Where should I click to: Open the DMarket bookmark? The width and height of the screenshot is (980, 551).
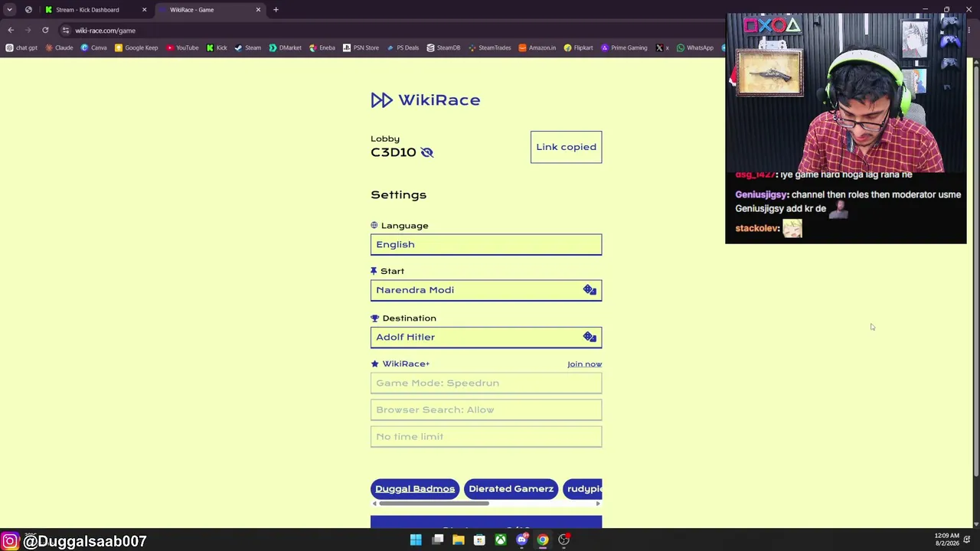point(285,48)
